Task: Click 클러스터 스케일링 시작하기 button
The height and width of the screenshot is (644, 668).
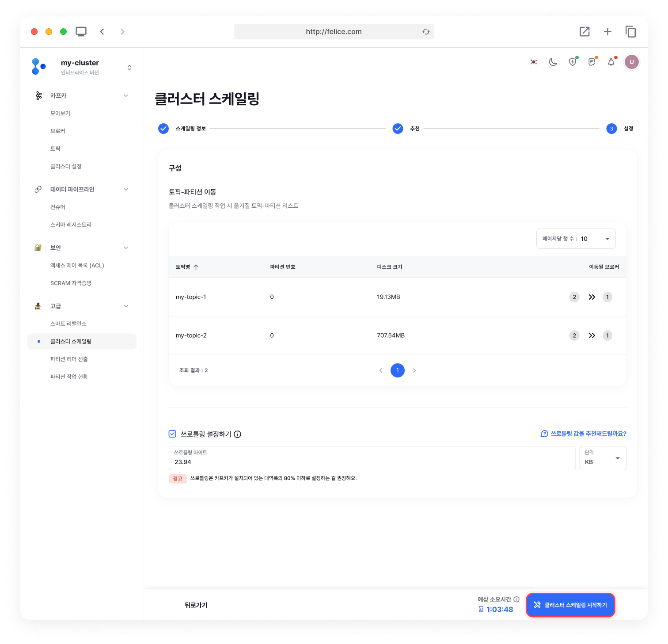Action: tap(570, 605)
